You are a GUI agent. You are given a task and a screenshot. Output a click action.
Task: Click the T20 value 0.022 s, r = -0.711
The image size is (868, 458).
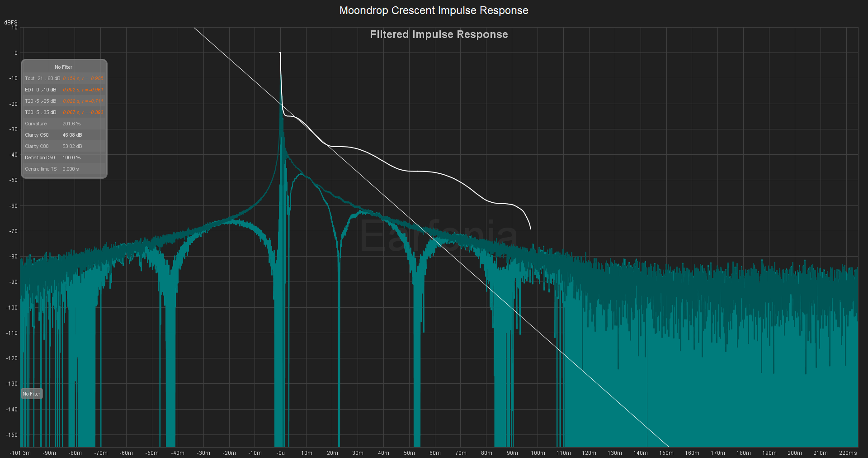83,101
